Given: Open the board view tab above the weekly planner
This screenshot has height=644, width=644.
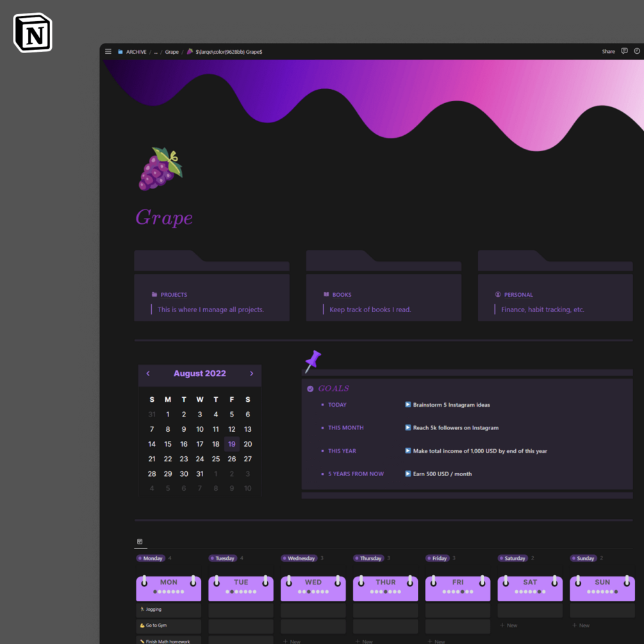Looking at the screenshot, I should coord(140,541).
